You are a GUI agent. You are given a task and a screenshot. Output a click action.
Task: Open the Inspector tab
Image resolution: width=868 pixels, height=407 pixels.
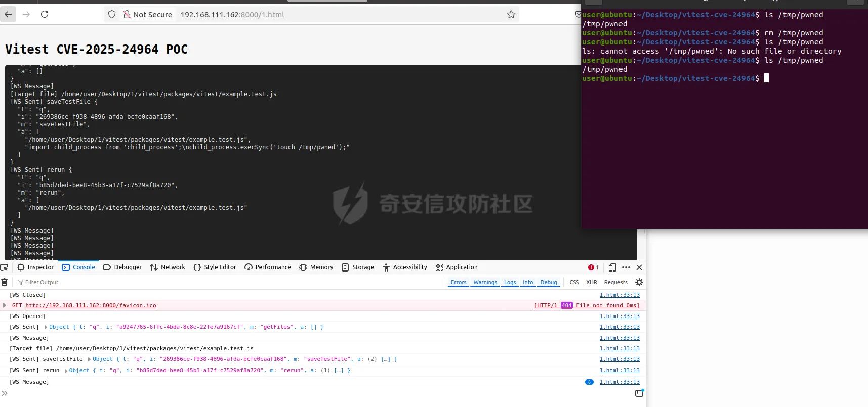[35, 267]
